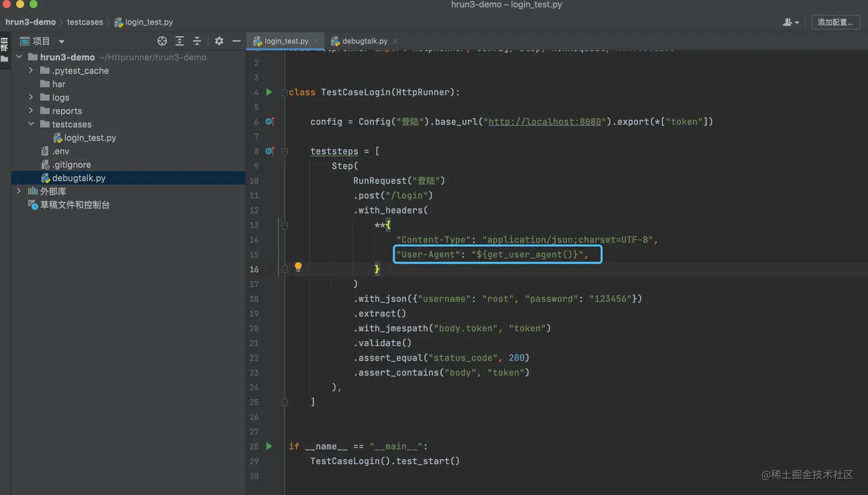The image size is (868, 495).
Task: Open the user account icon in toolbar
Action: (x=790, y=22)
